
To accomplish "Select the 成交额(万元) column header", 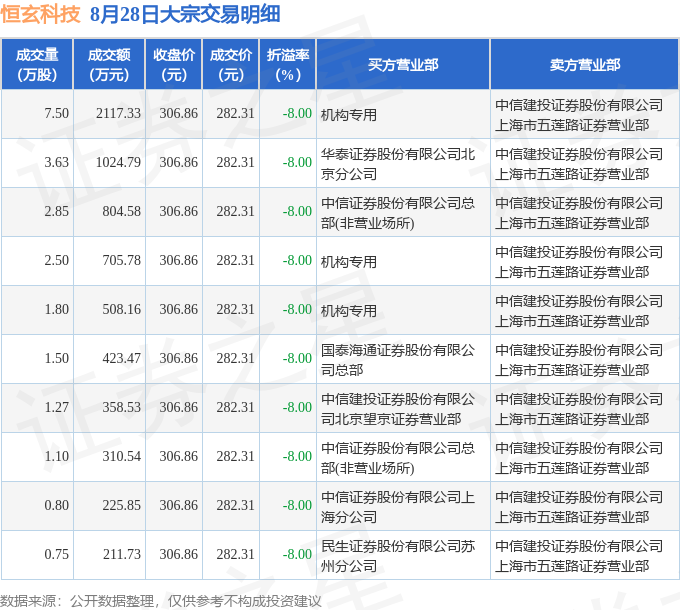I will coord(109,65).
